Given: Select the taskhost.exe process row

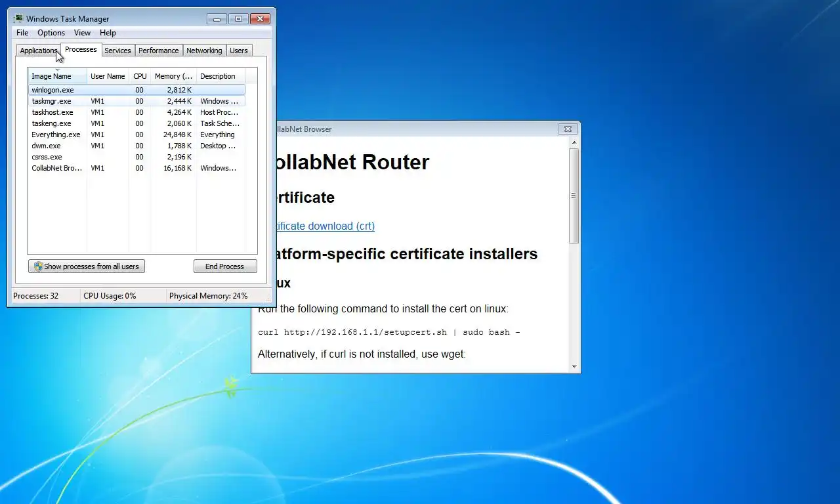Looking at the screenshot, I should 136,112.
